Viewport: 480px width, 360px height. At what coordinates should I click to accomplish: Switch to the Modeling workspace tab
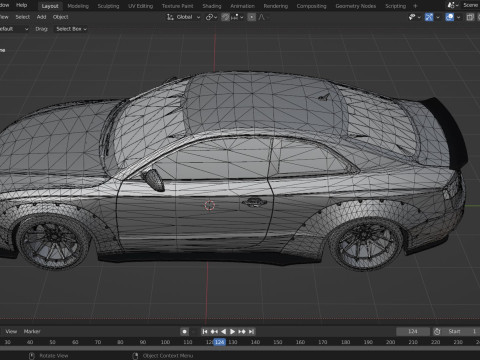(x=78, y=6)
